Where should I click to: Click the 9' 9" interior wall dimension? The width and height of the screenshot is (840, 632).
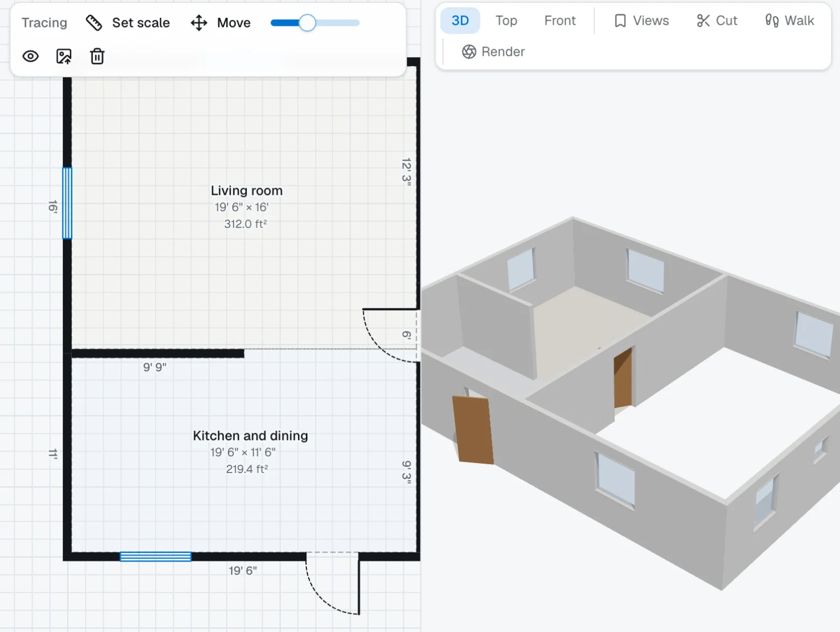[155, 367]
